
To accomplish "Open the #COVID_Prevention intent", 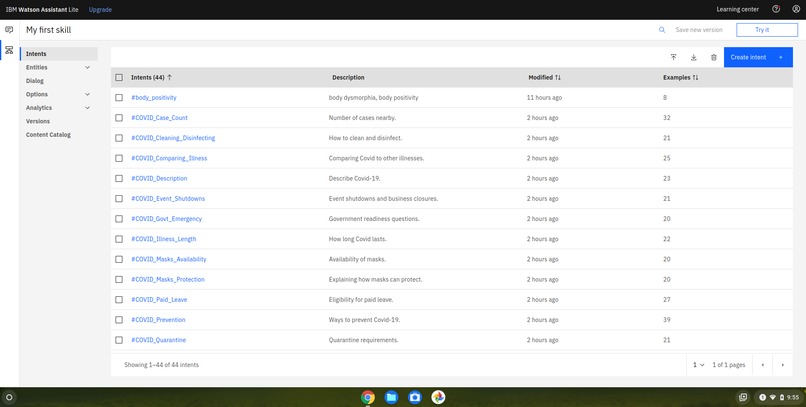I will tap(158, 320).
